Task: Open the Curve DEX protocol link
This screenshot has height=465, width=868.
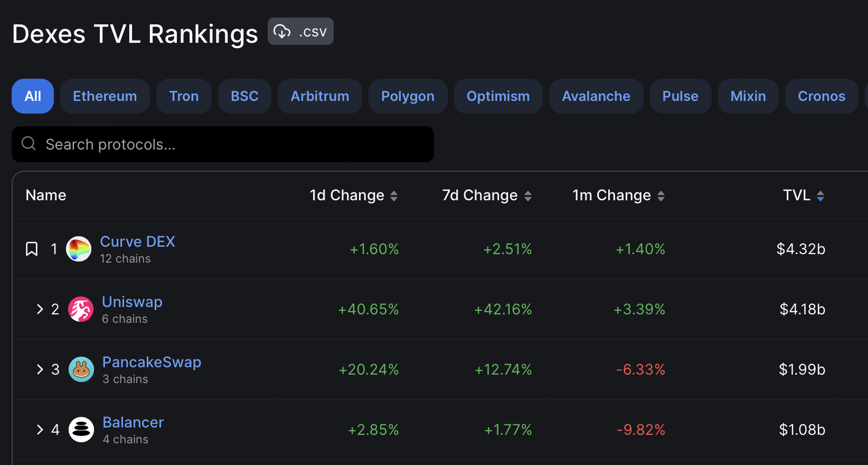Action: click(137, 241)
